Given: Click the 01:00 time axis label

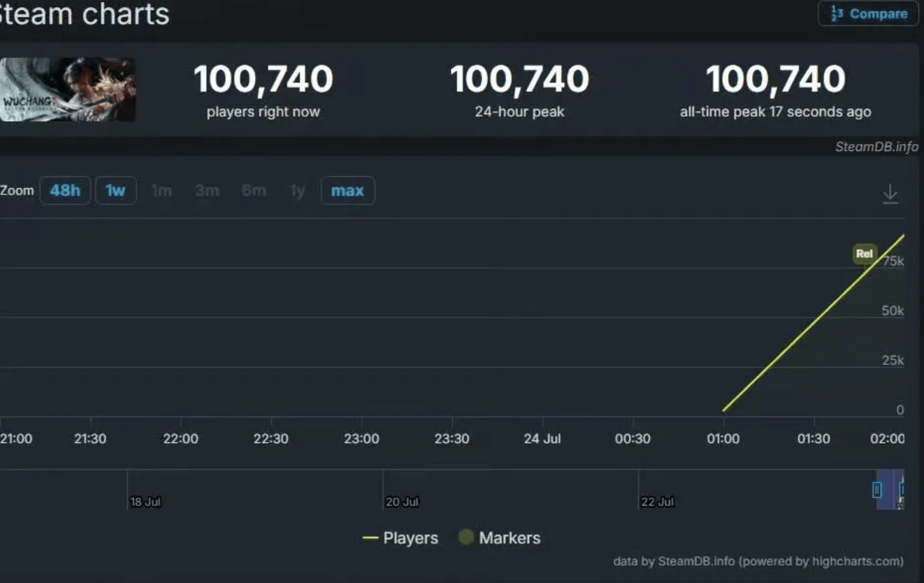Looking at the screenshot, I should [723, 439].
